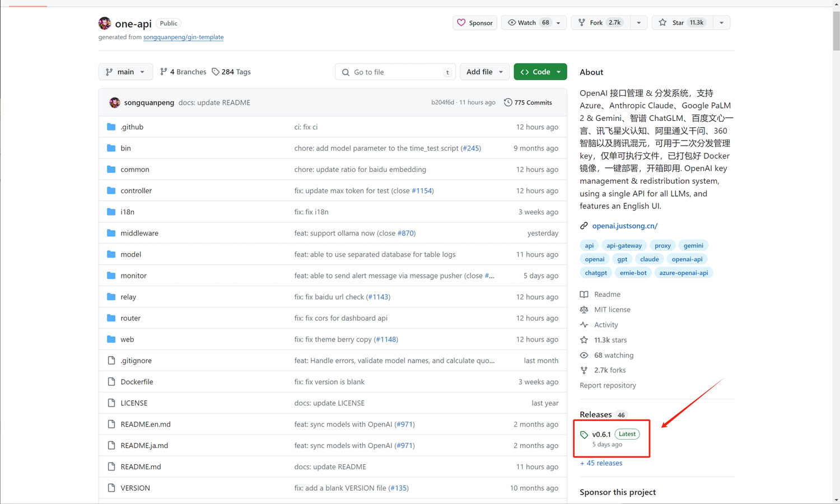The width and height of the screenshot is (840, 504).
Task: Open the controller folder icon
Action: point(111,190)
